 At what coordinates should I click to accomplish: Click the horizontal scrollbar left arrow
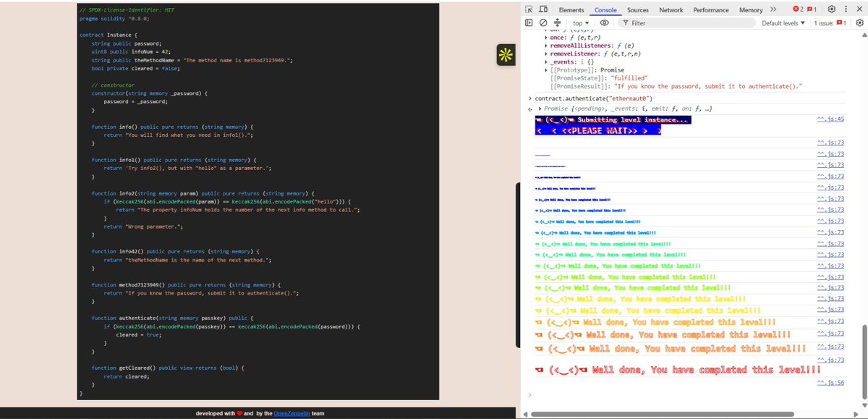coord(526,414)
